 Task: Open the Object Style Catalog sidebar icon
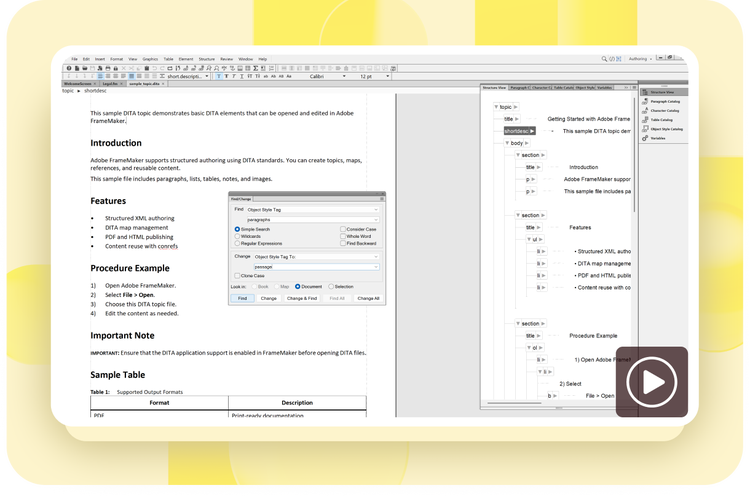tap(645, 129)
